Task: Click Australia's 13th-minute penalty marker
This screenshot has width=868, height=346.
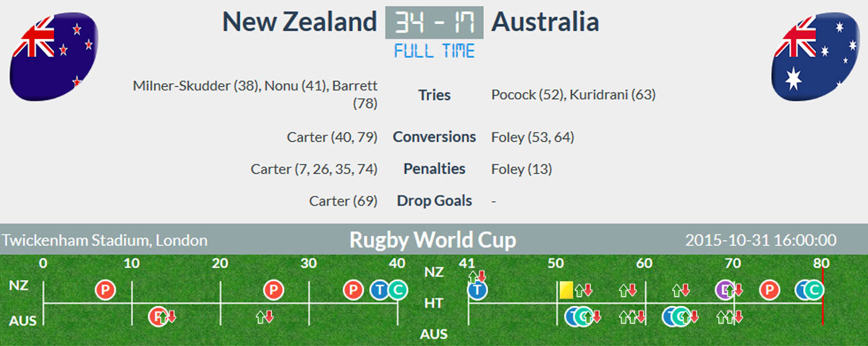Action: point(158,316)
